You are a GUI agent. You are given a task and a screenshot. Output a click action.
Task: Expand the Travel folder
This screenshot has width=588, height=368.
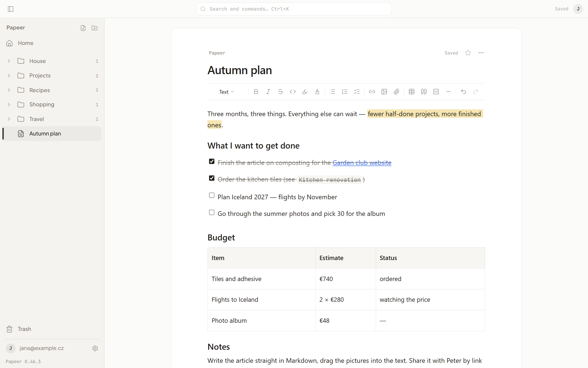point(9,119)
